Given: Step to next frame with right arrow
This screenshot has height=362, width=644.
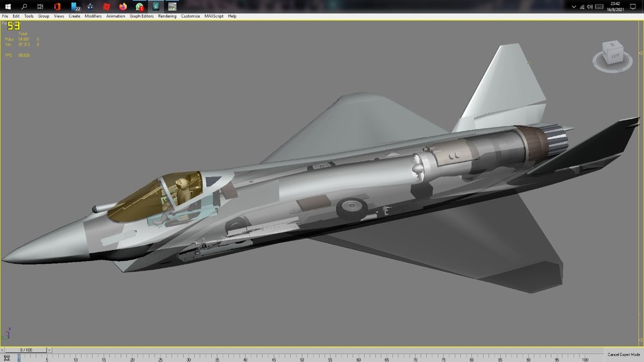Looking at the screenshot, I should 50,350.
